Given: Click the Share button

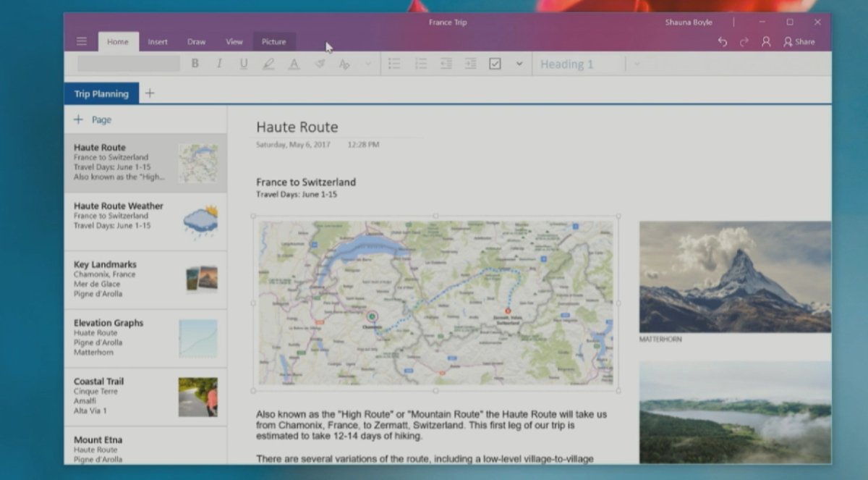Looking at the screenshot, I should click(799, 42).
